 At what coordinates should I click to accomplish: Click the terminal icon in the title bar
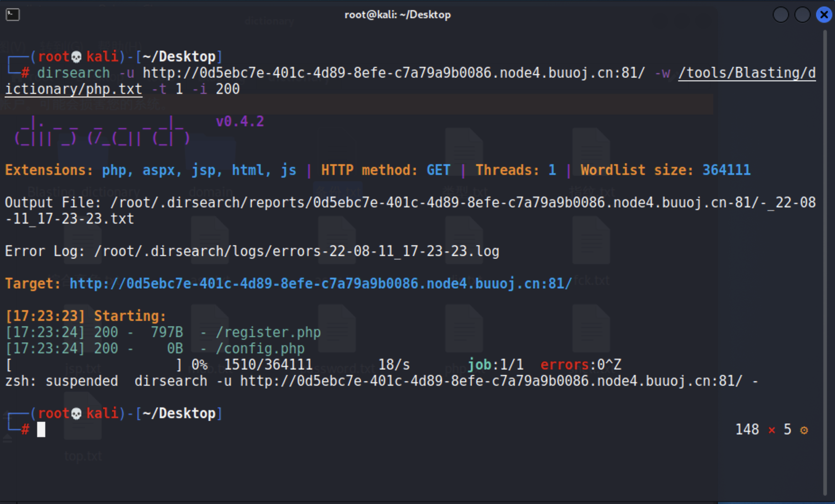coord(13,15)
